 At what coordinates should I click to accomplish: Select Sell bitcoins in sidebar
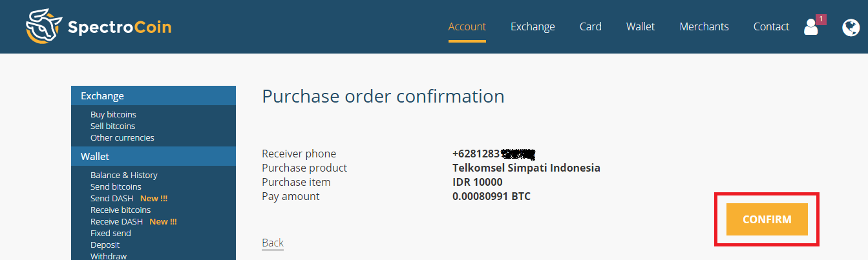pos(112,126)
